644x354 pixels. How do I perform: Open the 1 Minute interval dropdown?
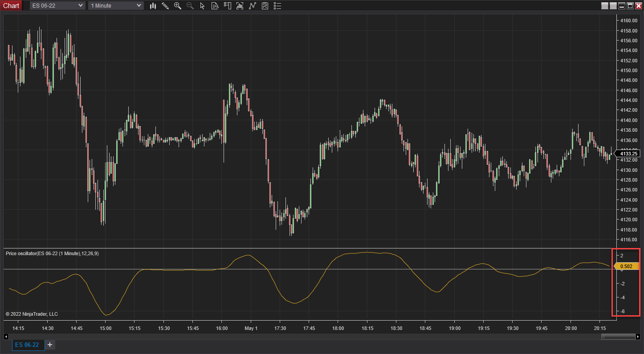(115, 5)
